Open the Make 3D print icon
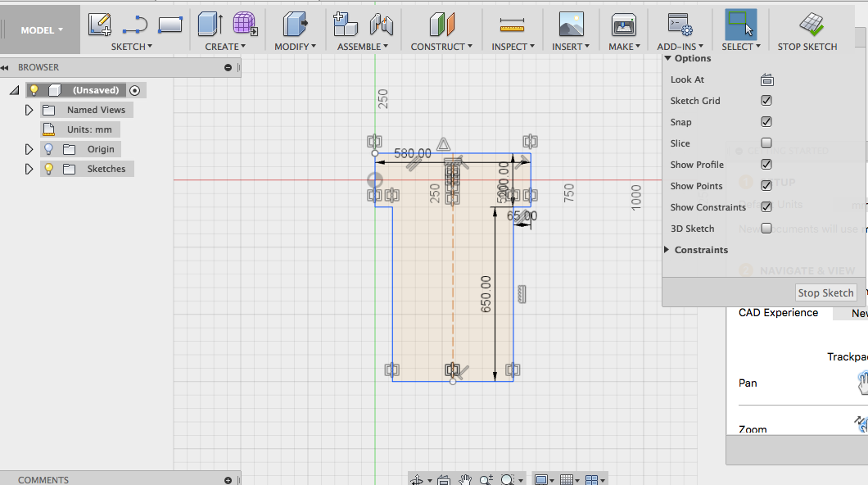This screenshot has height=485, width=868. (624, 25)
